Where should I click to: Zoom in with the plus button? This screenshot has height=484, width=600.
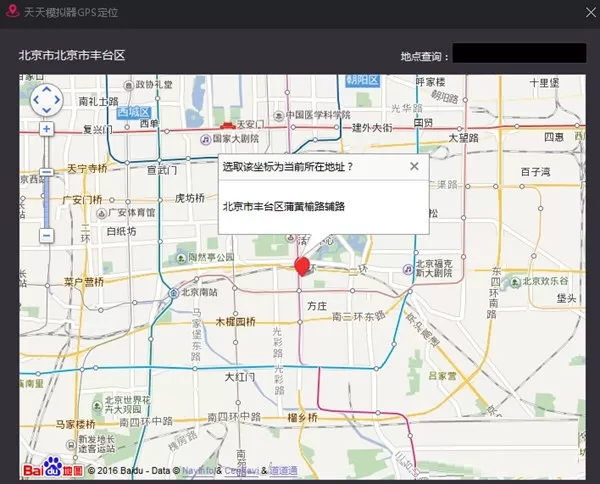pyautogui.click(x=47, y=129)
